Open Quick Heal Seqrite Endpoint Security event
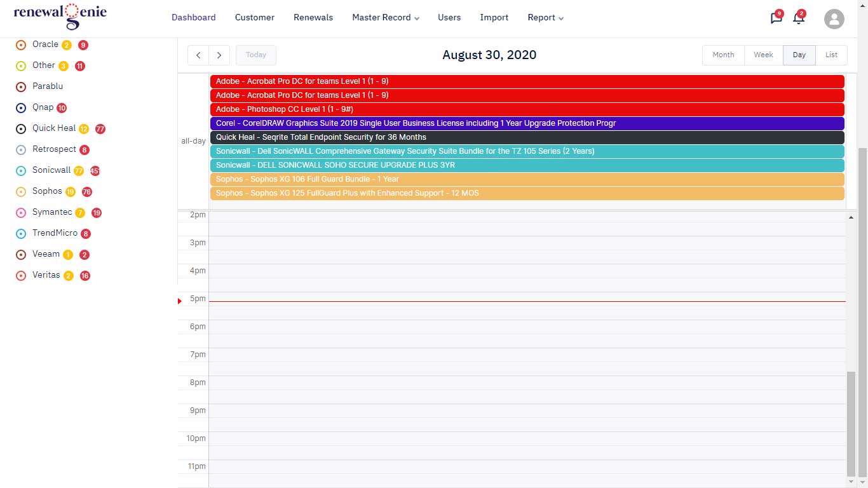This screenshot has width=868, height=488. pyautogui.click(x=527, y=137)
